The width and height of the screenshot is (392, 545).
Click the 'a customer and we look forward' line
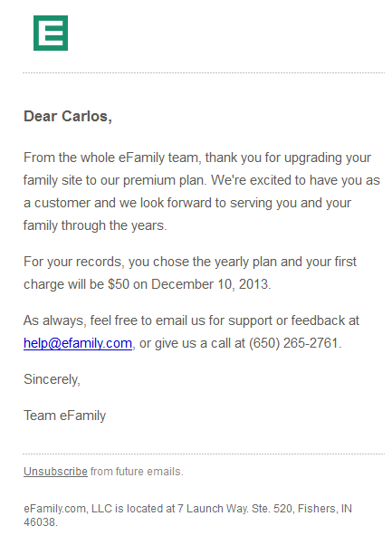point(187,203)
